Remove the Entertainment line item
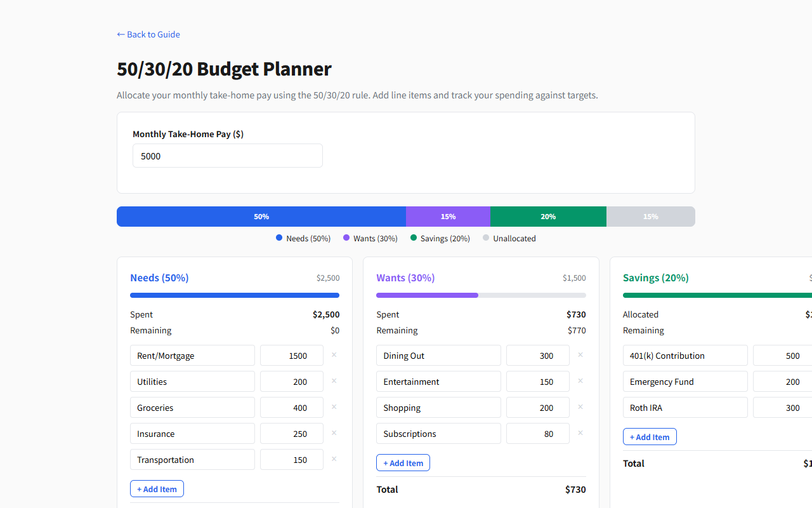The height and width of the screenshot is (508, 812). tap(580, 381)
